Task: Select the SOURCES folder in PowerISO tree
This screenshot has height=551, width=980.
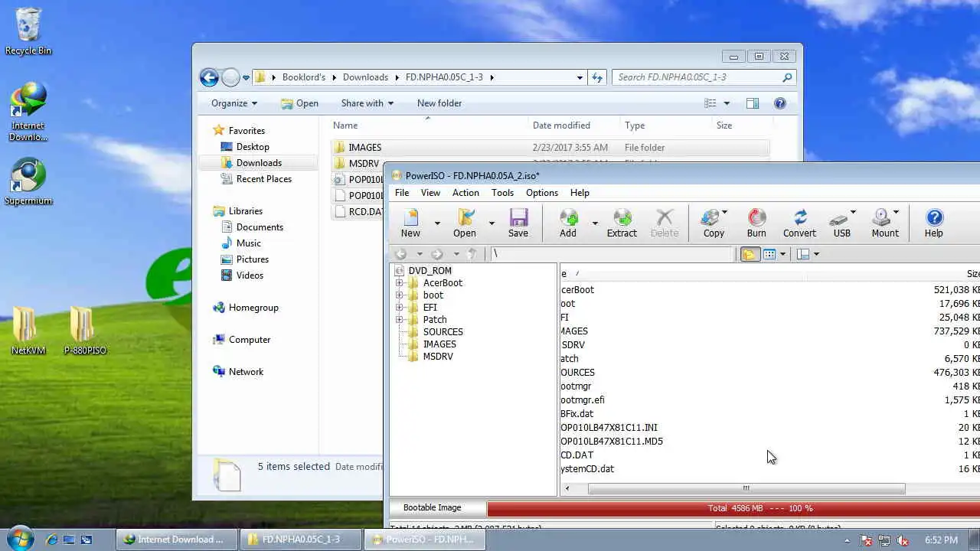Action: point(443,332)
